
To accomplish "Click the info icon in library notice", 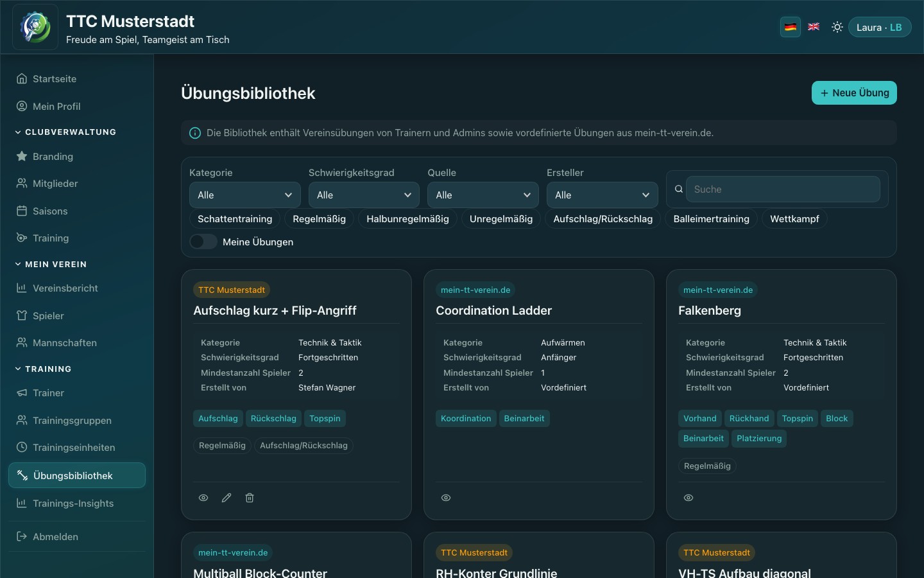I will pyautogui.click(x=195, y=133).
